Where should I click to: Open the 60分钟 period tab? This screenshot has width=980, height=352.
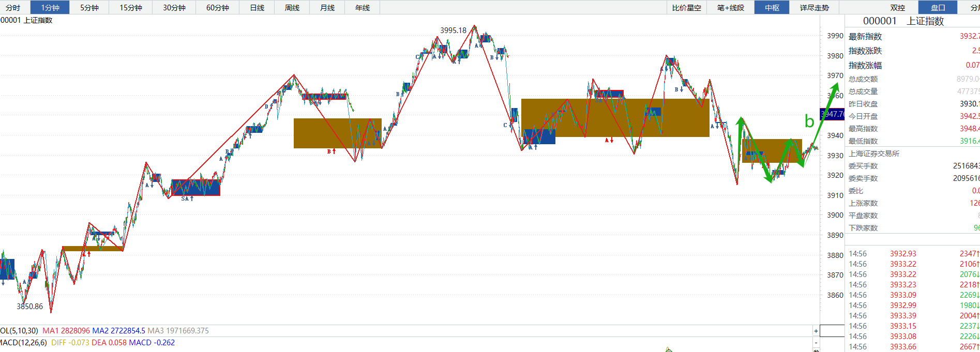tap(218, 8)
